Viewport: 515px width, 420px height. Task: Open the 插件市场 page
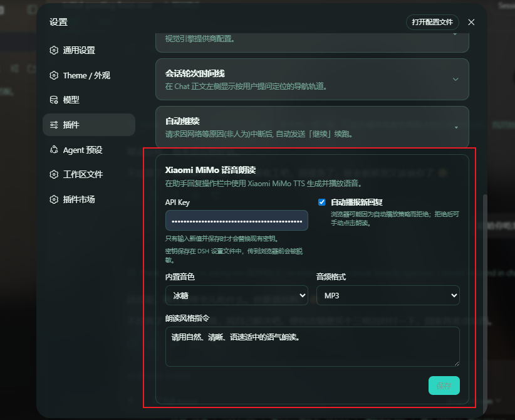(89, 199)
